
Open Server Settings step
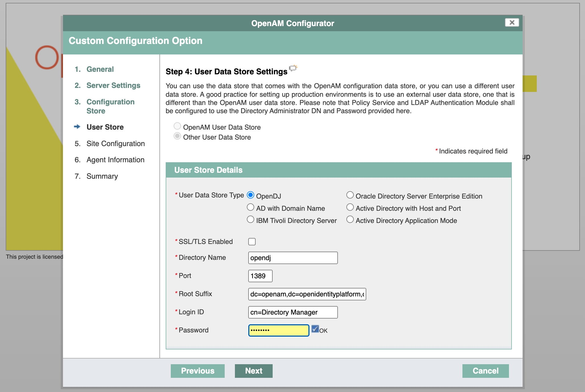(113, 85)
